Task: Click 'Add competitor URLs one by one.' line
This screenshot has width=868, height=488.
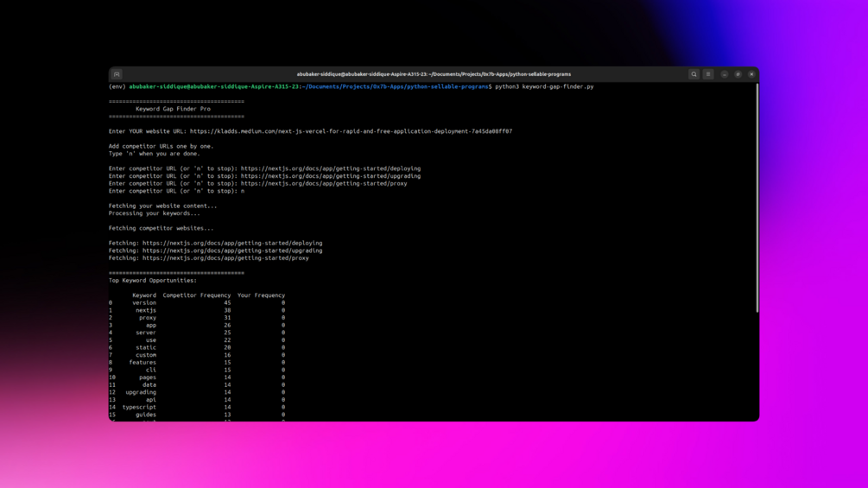Action: (x=162, y=146)
